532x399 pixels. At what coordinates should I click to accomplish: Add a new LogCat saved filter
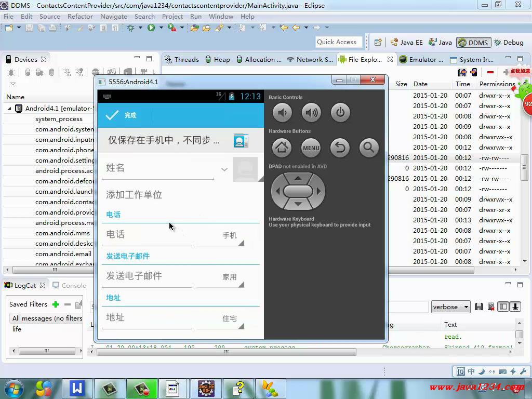click(x=56, y=304)
